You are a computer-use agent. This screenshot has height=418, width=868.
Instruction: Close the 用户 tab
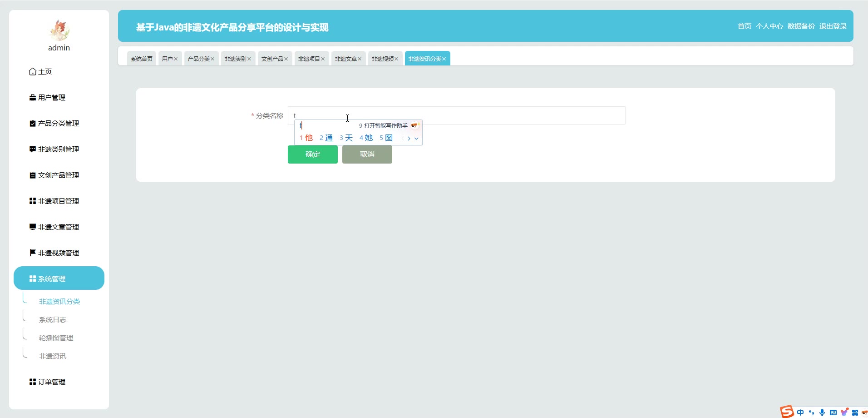coord(176,59)
